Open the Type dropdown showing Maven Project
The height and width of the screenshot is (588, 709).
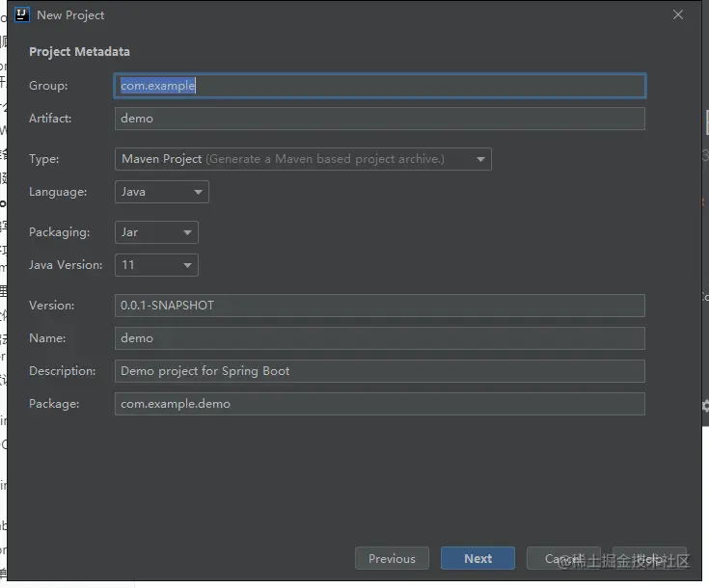click(303, 159)
